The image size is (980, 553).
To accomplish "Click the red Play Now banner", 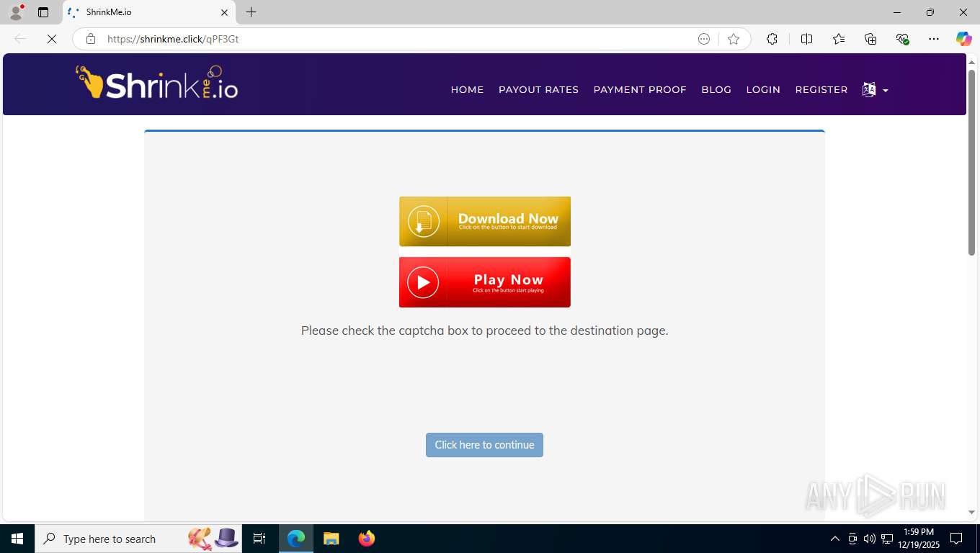I will pos(485,282).
